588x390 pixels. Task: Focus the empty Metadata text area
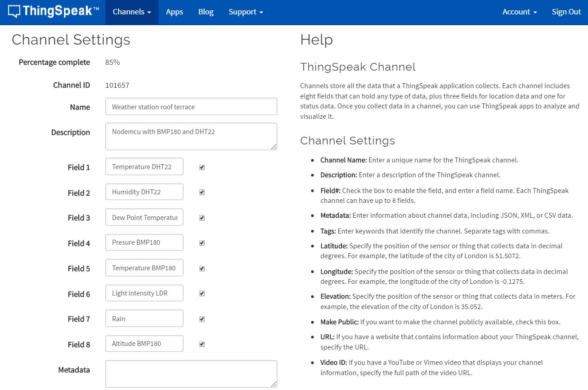pyautogui.click(x=191, y=374)
